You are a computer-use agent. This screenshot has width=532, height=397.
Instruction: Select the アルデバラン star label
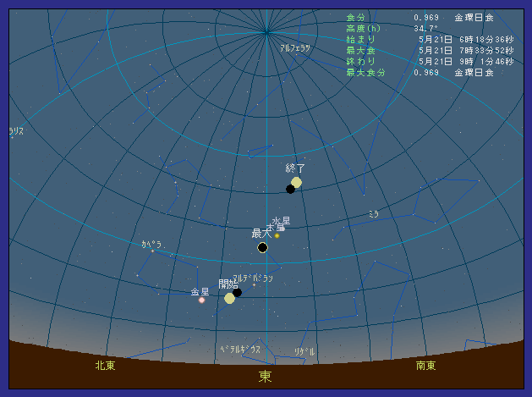click(x=253, y=278)
